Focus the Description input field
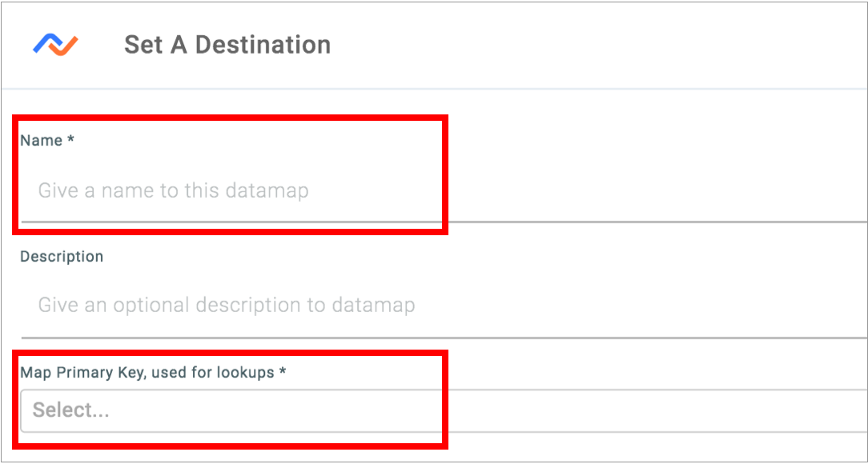Screen dimensions: 868x464 point(444,305)
